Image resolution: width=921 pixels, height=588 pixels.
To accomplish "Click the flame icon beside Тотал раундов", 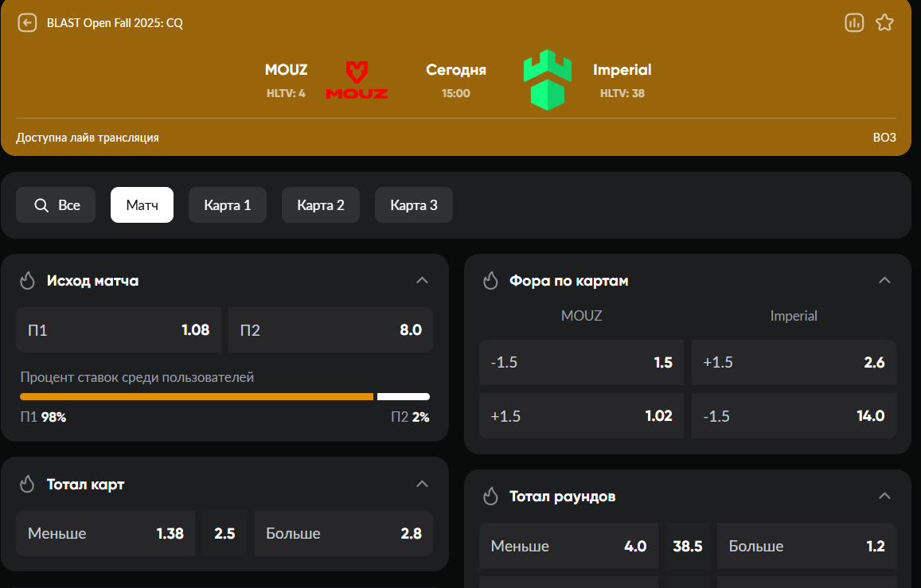I will tap(490, 496).
